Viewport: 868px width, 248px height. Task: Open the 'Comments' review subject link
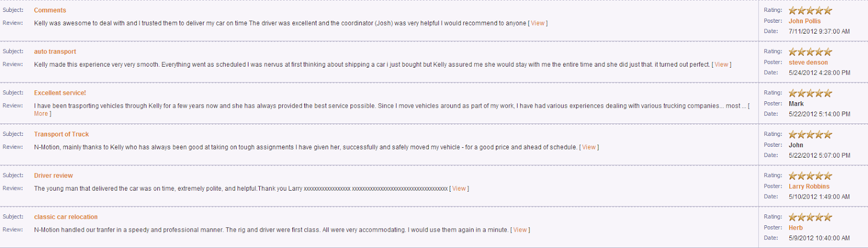pyautogui.click(x=50, y=10)
